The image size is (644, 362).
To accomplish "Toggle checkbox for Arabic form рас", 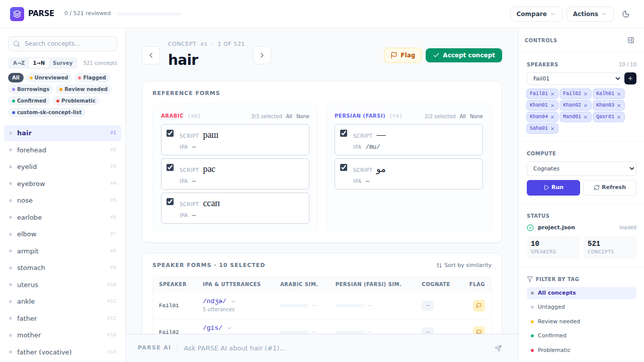I will [x=170, y=167].
